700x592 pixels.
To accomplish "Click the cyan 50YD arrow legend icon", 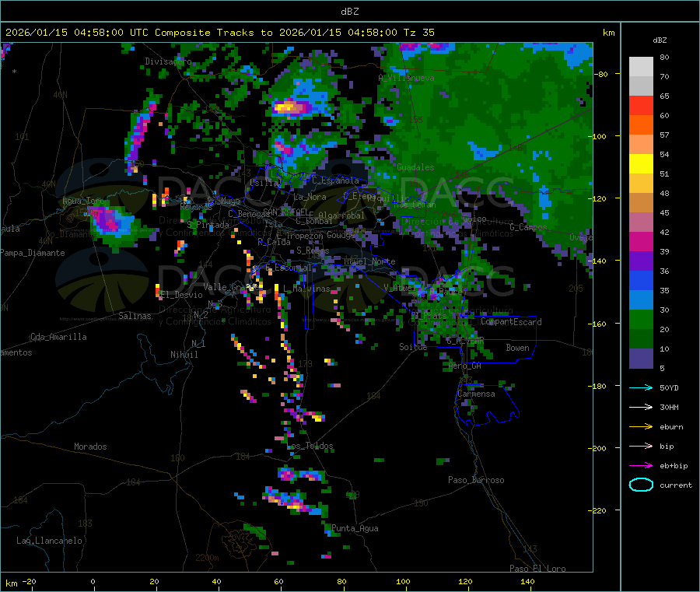I will 641,387.
